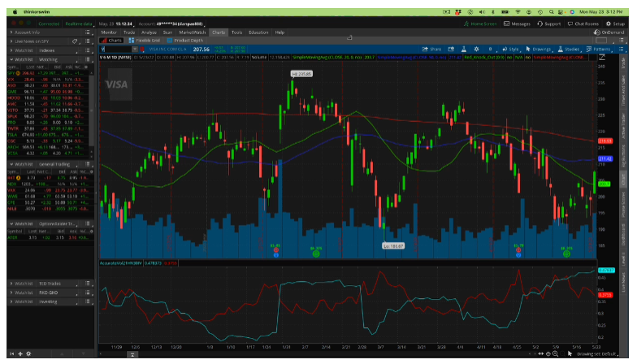Image resolution: width=637 pixels, height=364 pixels.
Task: Select SPY row in watchlist
Action: [48, 73]
